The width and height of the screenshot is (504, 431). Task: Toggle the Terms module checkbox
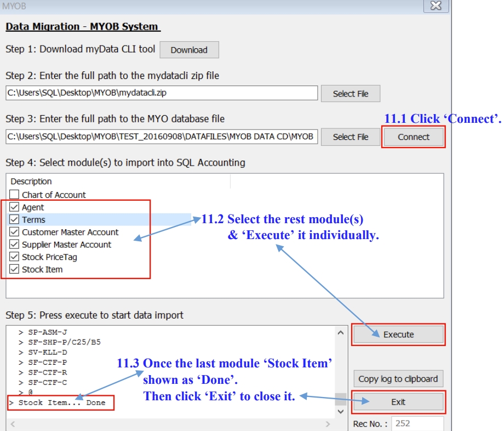(x=14, y=219)
